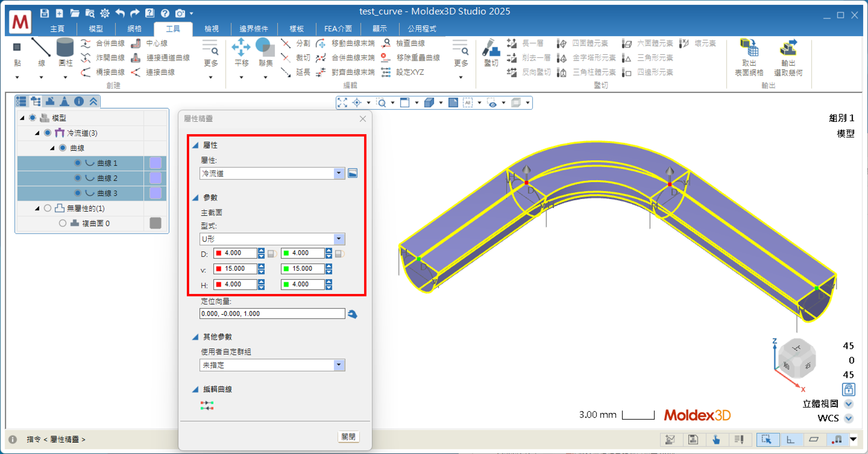Switch to the 公用程式 ribbon tab
This screenshot has width=868, height=454.
coord(422,29)
